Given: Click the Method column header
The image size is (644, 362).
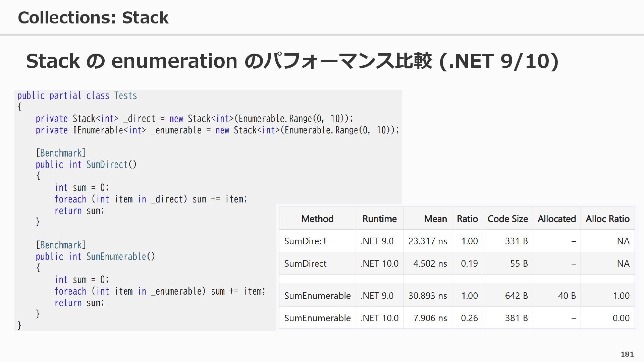Looking at the screenshot, I should click(317, 219).
